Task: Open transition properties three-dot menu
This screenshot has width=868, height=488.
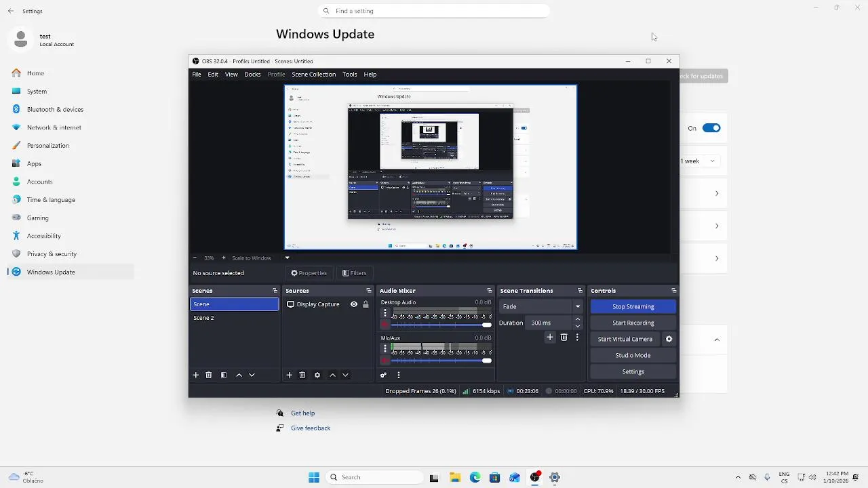Action: coord(578,337)
